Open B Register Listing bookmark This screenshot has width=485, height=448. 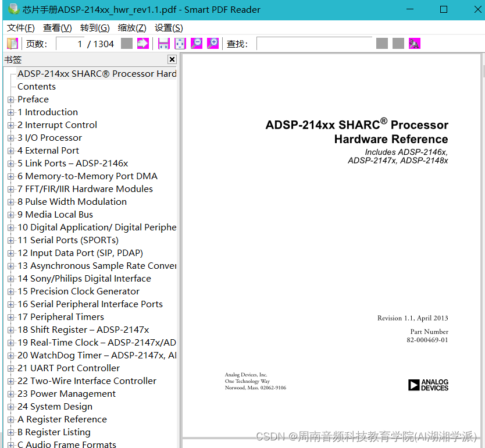[54, 432]
